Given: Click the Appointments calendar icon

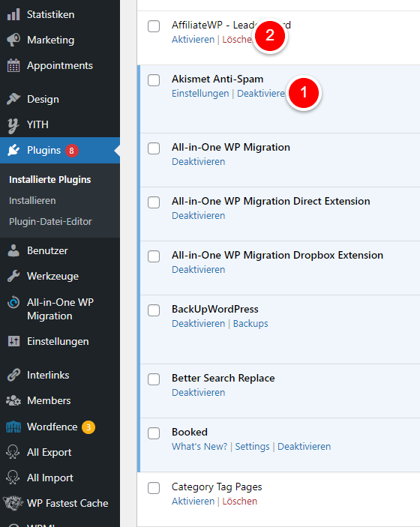Looking at the screenshot, I should coord(13,65).
